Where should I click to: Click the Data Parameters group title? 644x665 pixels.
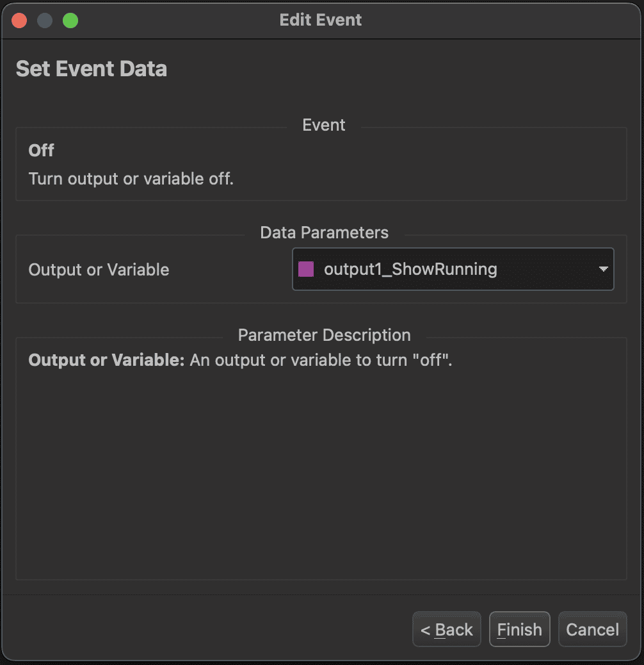tap(324, 233)
